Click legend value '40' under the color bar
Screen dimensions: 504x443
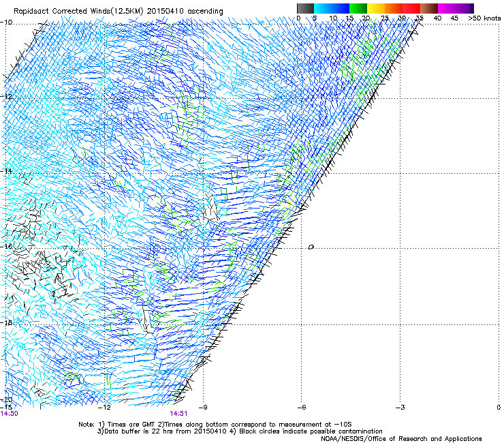pos(437,18)
